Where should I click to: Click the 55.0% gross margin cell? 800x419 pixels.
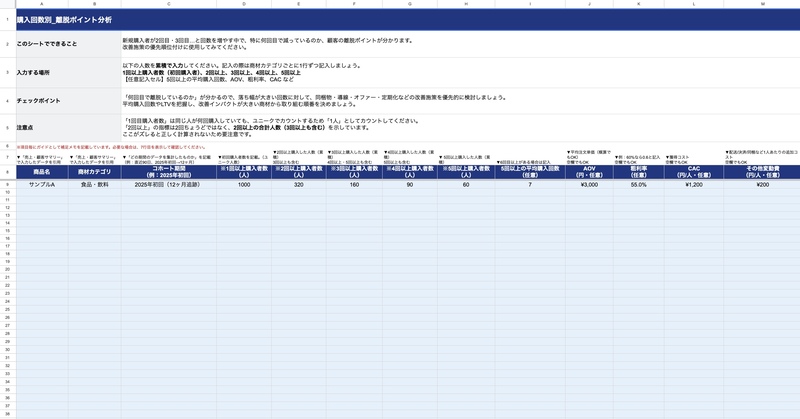(639, 185)
